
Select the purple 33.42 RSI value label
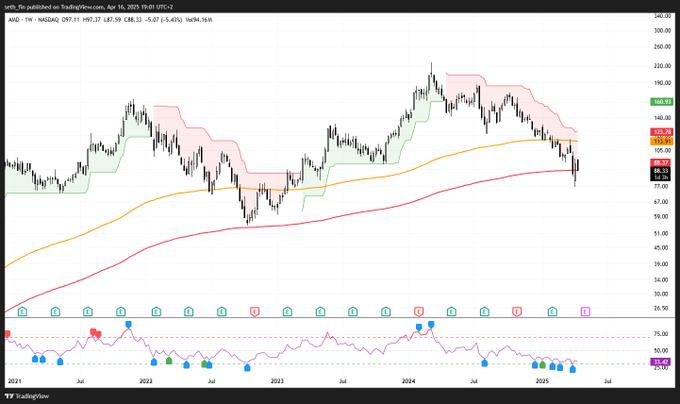(x=661, y=362)
